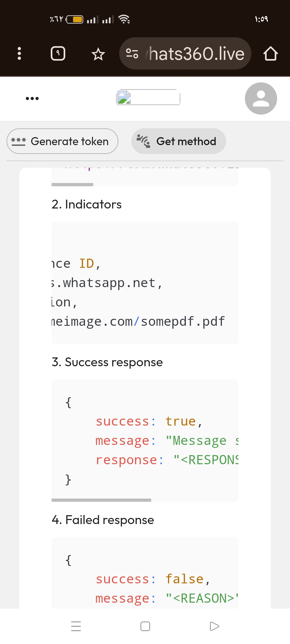The image size is (290, 644).
Task: Select the Generate token tab
Action: [x=62, y=141]
